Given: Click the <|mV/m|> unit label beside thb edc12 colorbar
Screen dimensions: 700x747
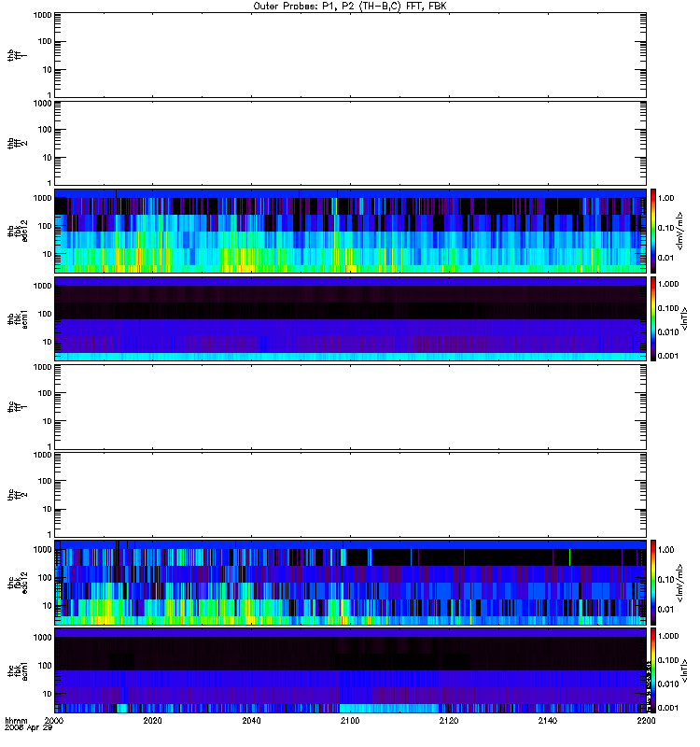Looking at the screenshot, I should (680, 231).
